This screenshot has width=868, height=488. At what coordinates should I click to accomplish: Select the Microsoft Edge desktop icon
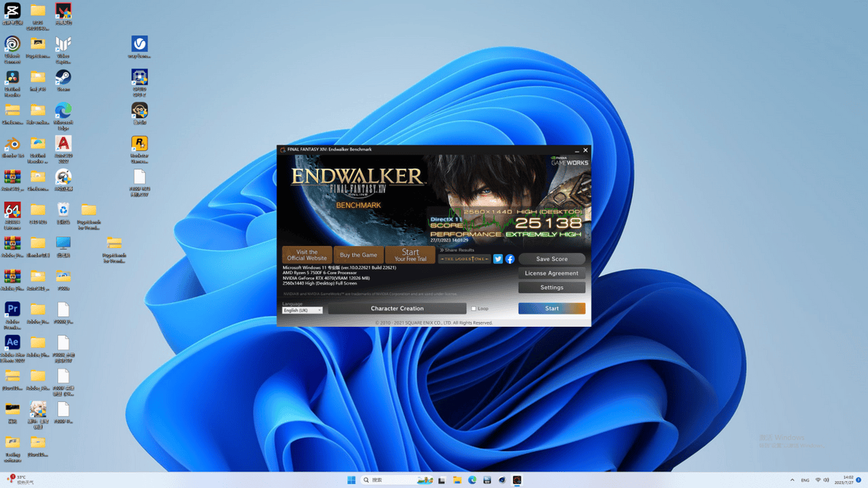coord(63,114)
